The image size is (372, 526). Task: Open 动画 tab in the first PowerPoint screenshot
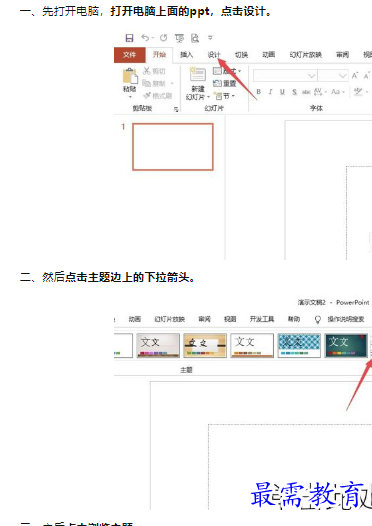[269, 55]
